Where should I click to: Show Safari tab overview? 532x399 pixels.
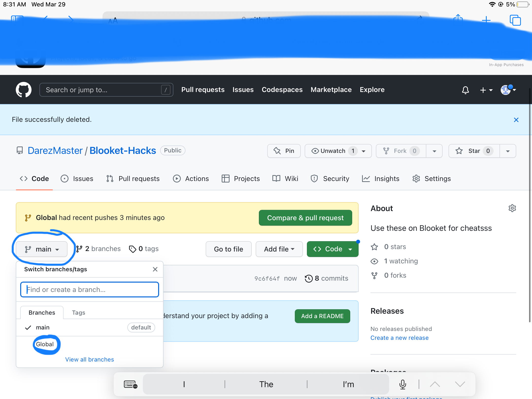tap(515, 20)
